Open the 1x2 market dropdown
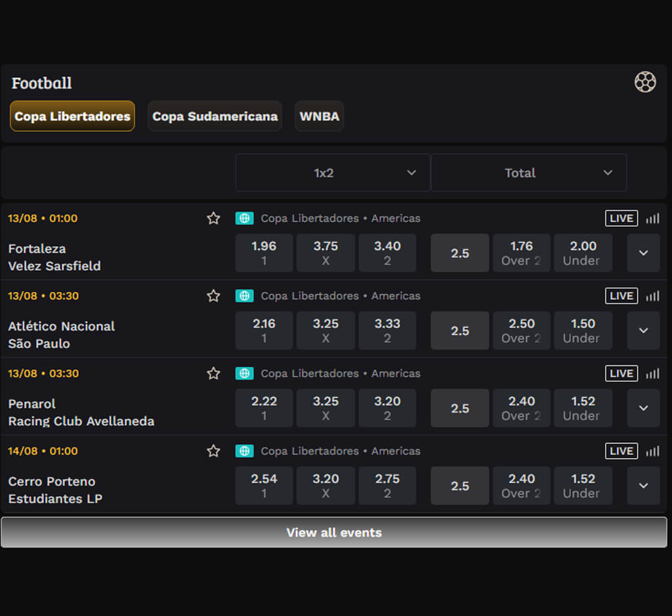 click(333, 173)
